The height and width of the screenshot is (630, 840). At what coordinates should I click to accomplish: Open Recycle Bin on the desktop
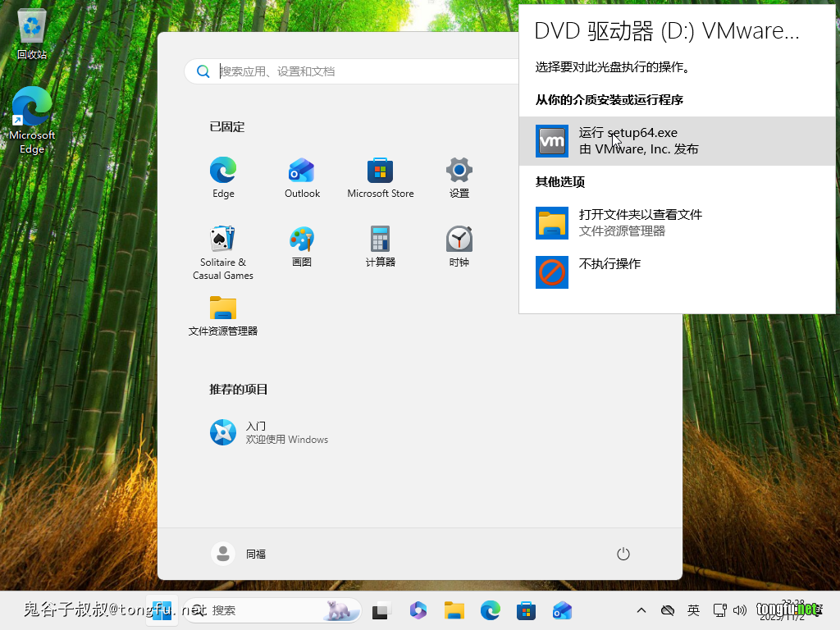32,34
